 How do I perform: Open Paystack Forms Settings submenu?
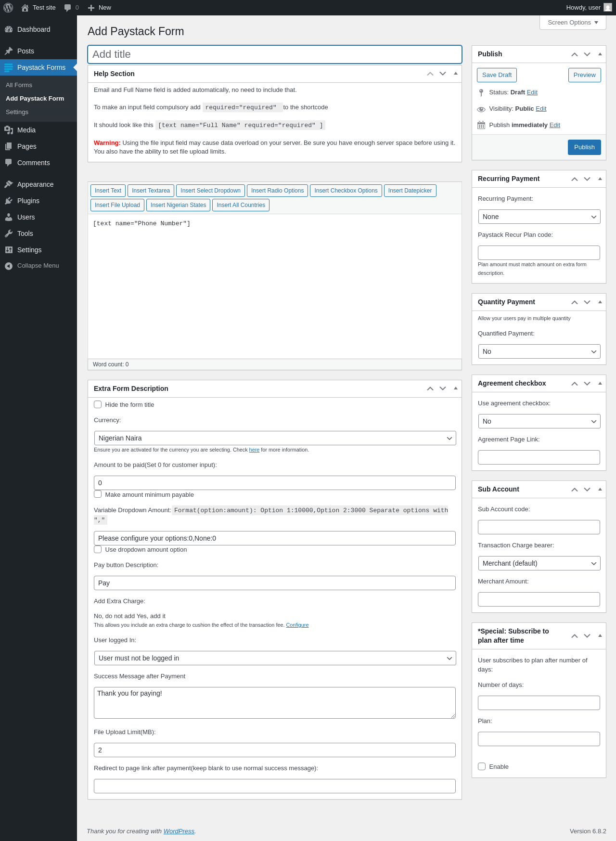click(17, 112)
